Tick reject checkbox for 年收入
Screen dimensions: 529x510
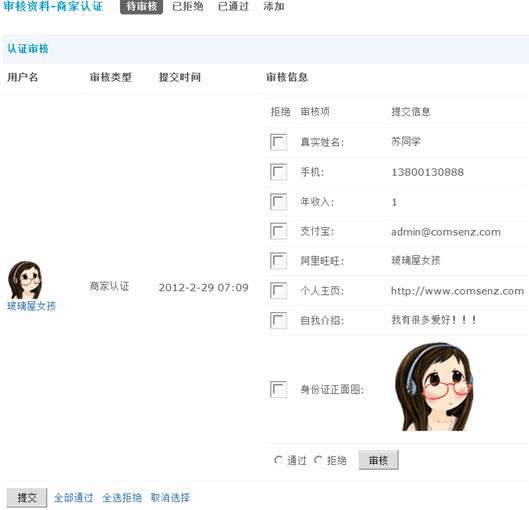tap(278, 202)
